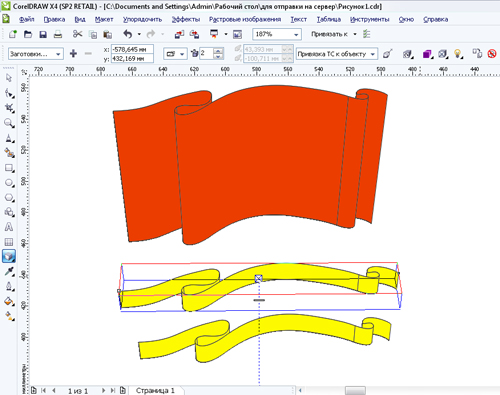This screenshot has width=500, height=395.
Task: Click the y coordinate field 432,169
Action: (x=132, y=59)
